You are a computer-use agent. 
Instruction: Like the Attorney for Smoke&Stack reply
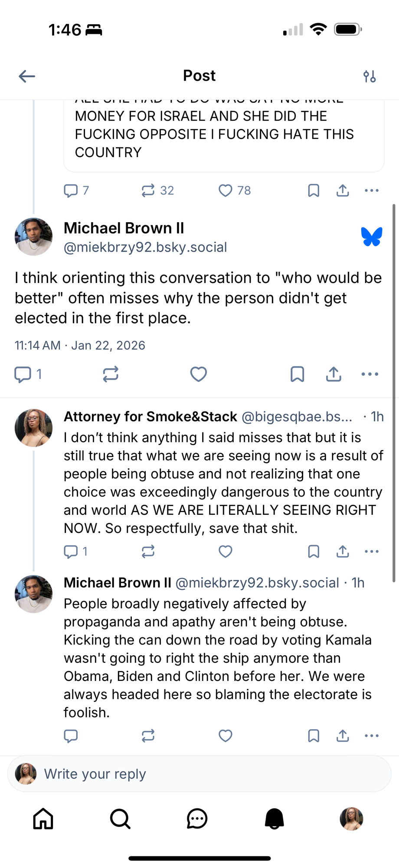pos(226,552)
